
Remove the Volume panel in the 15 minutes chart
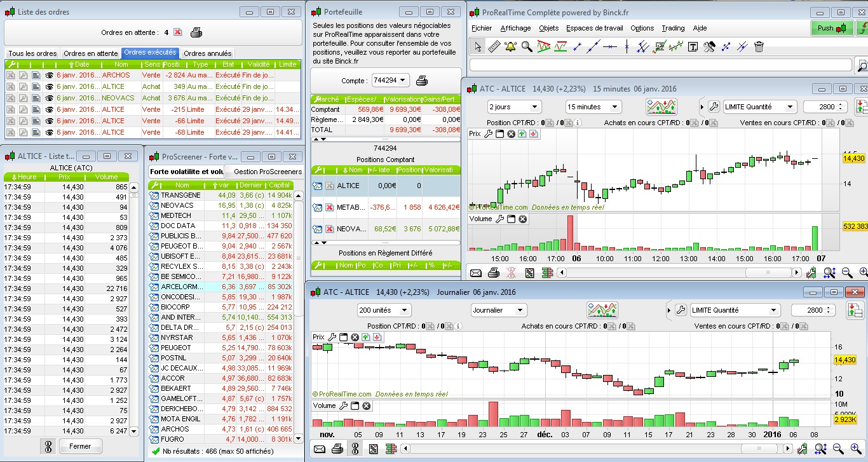pyautogui.click(x=523, y=219)
